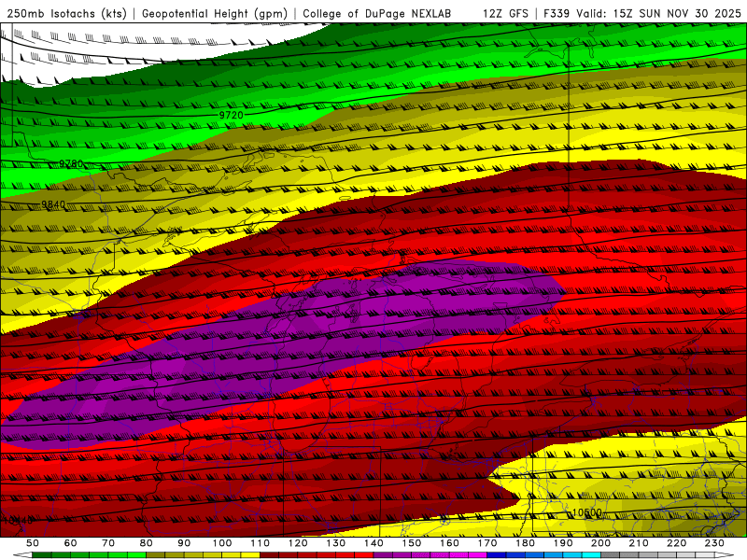This screenshot has height=560, width=747.
Task: Click the "250mb Isotachs (kts)" title text
Action: [66, 14]
